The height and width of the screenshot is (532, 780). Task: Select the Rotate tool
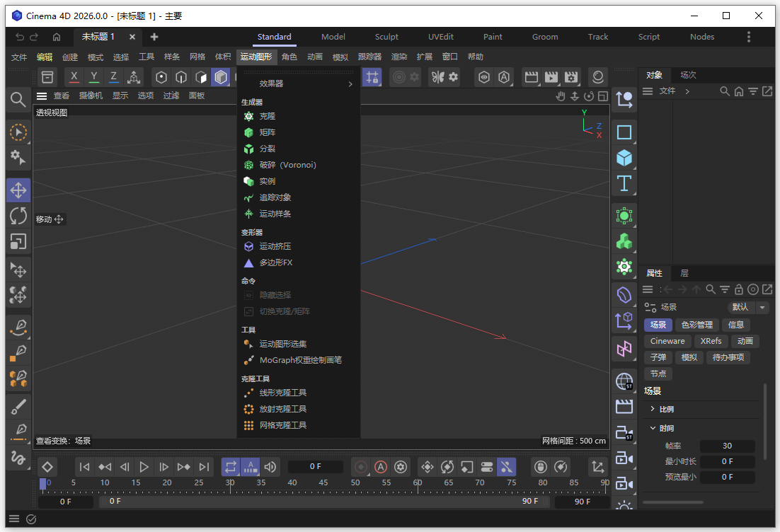(x=18, y=216)
